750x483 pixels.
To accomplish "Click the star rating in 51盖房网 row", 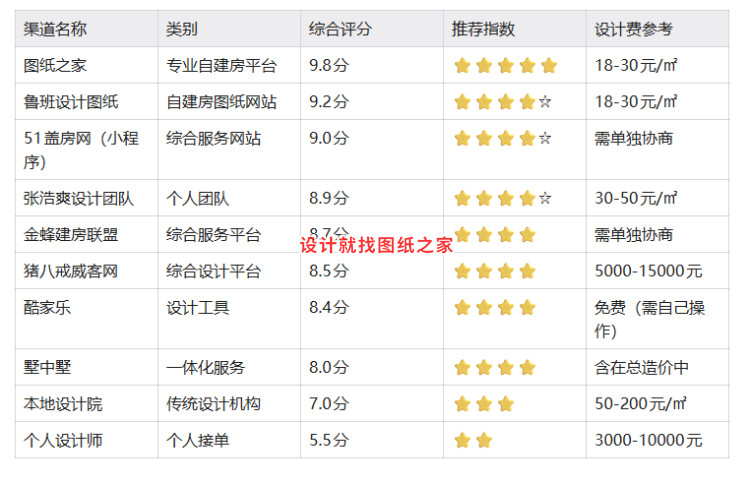I will click(x=503, y=139).
